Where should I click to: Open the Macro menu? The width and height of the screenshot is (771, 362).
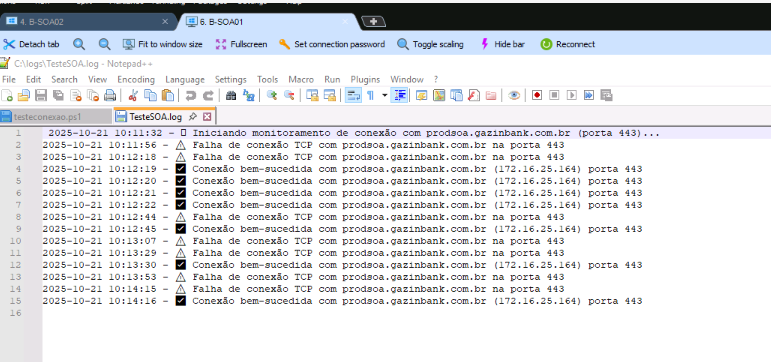click(301, 79)
